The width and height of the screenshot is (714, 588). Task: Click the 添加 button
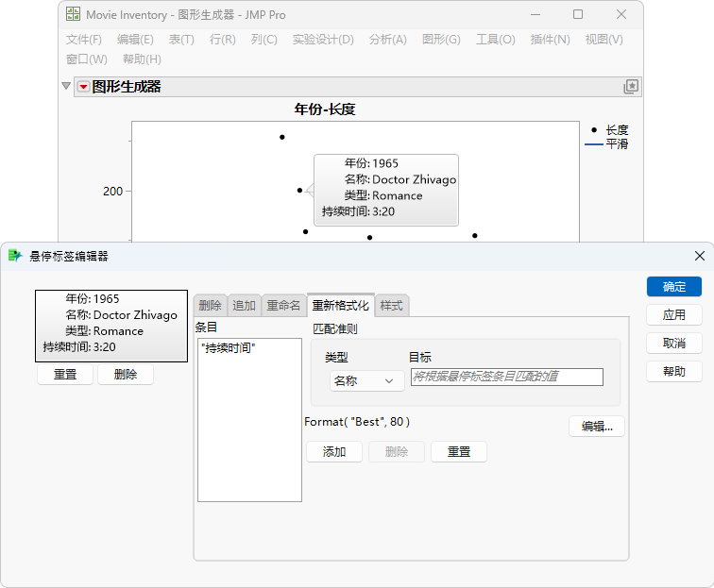coord(334,452)
